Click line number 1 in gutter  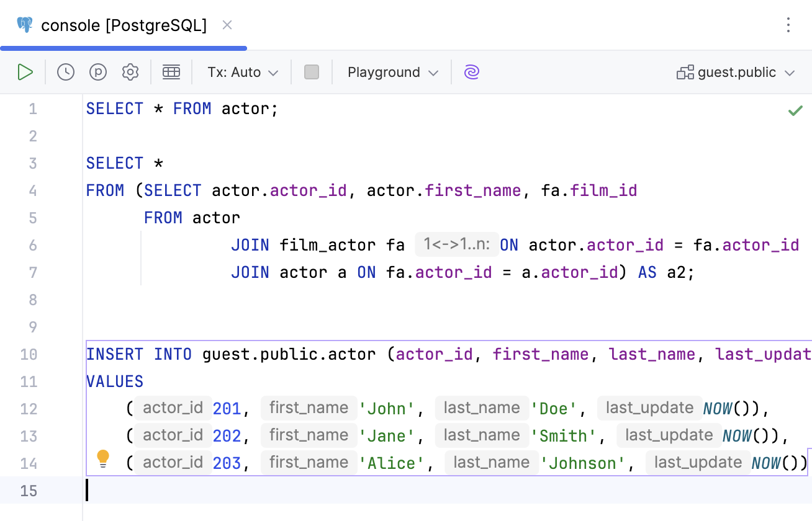click(33, 109)
